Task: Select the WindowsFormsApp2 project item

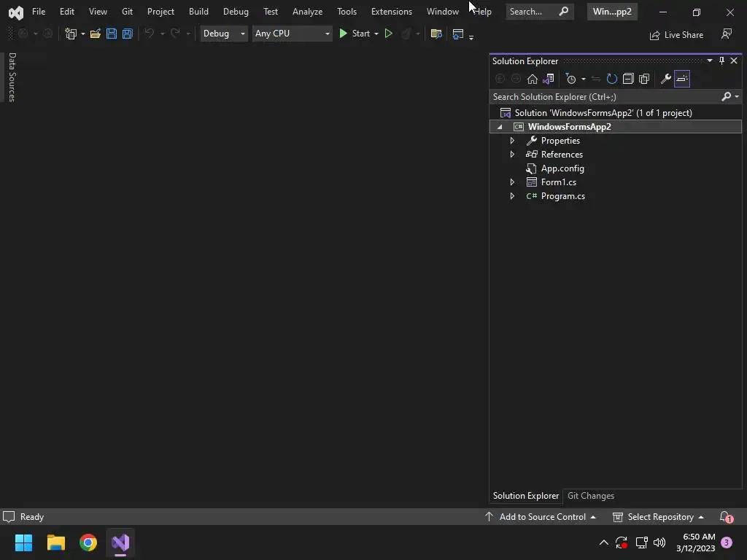Action: coord(569,127)
